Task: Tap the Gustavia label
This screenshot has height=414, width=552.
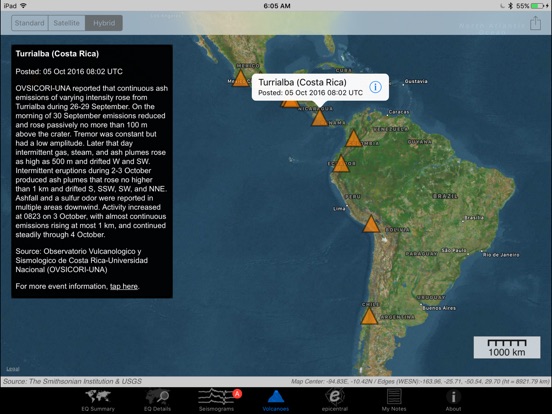Action: (416, 81)
